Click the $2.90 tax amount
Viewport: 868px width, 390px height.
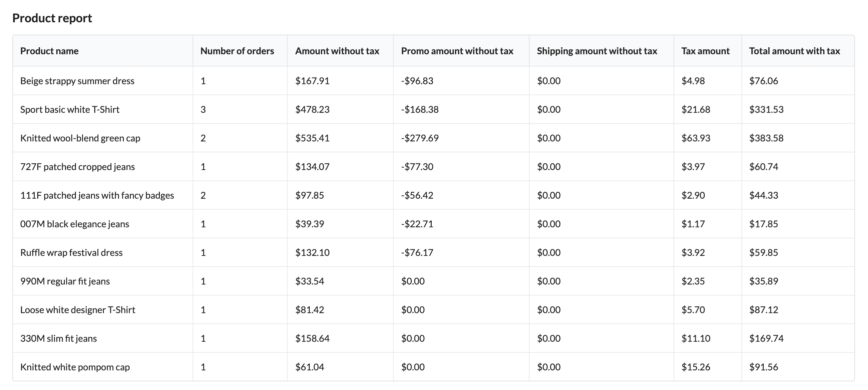(693, 195)
